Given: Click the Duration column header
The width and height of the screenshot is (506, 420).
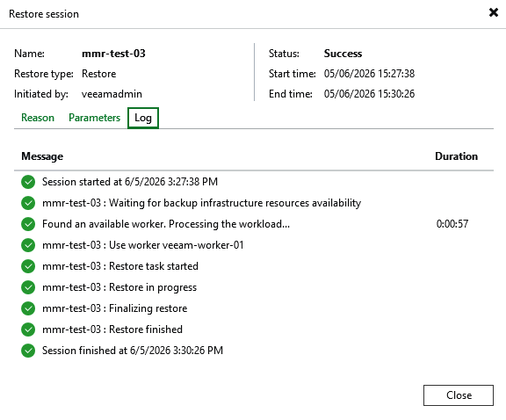Looking at the screenshot, I should 456,156.
